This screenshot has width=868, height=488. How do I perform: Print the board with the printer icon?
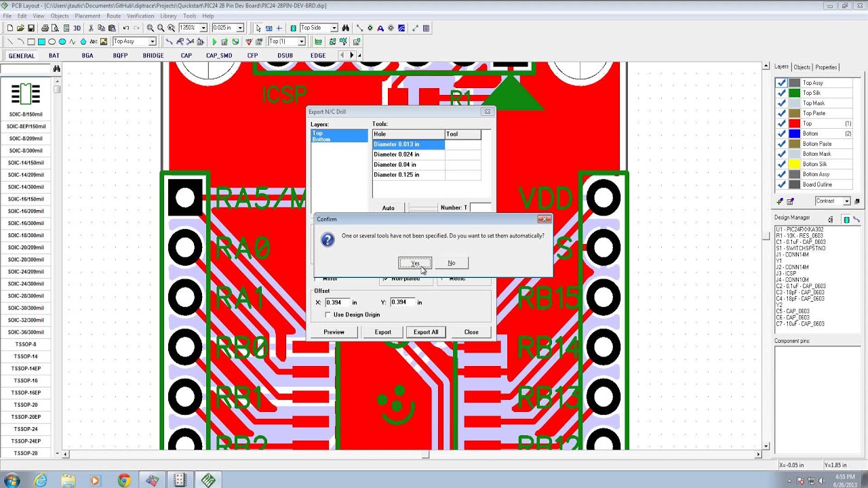45,28
